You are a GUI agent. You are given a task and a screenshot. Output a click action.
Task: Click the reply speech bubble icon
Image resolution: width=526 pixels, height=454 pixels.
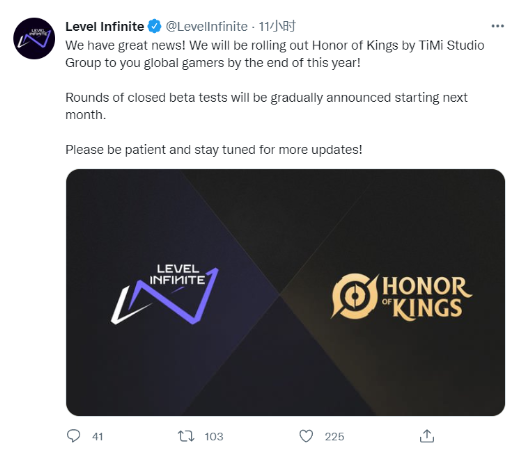pos(73,436)
